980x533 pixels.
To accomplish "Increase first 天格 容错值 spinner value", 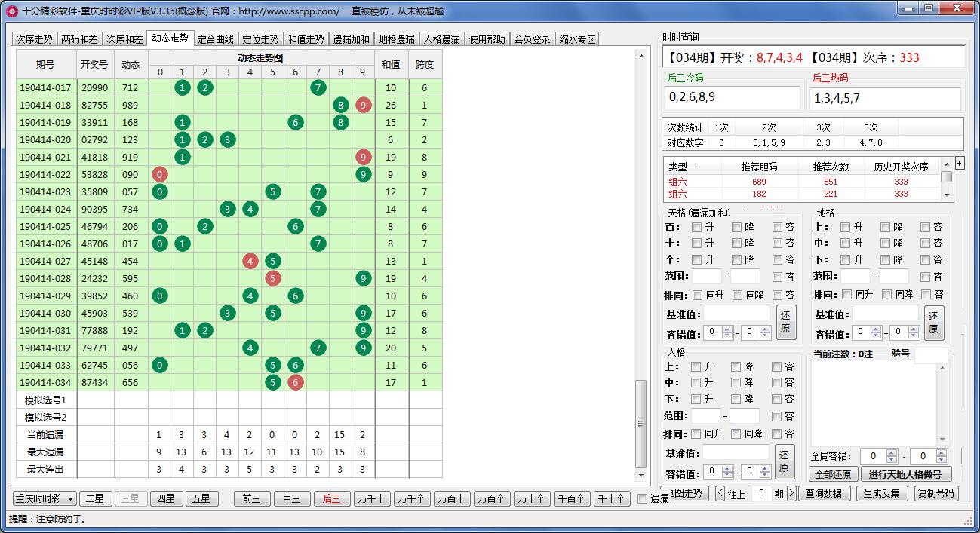I will coord(727,329).
